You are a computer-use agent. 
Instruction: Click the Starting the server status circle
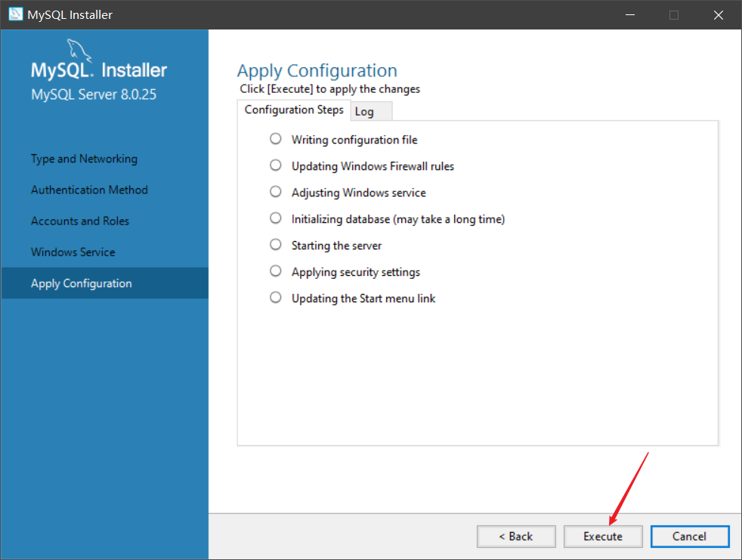pyautogui.click(x=275, y=245)
